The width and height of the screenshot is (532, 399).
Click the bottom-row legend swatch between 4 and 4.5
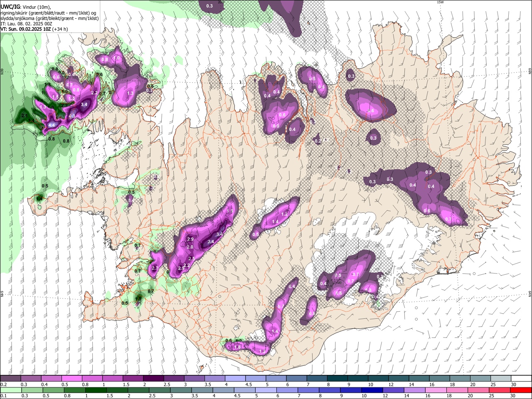click(223, 390)
